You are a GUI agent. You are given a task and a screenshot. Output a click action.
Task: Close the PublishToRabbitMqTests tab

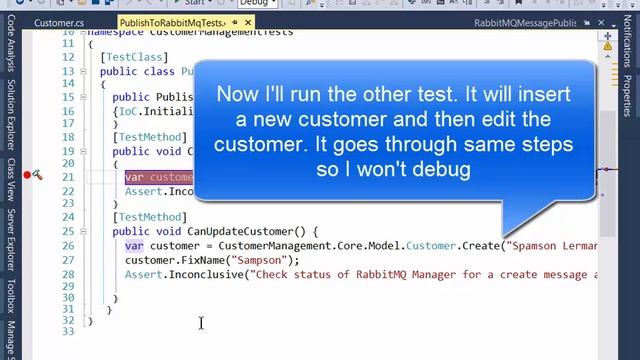pos(248,22)
